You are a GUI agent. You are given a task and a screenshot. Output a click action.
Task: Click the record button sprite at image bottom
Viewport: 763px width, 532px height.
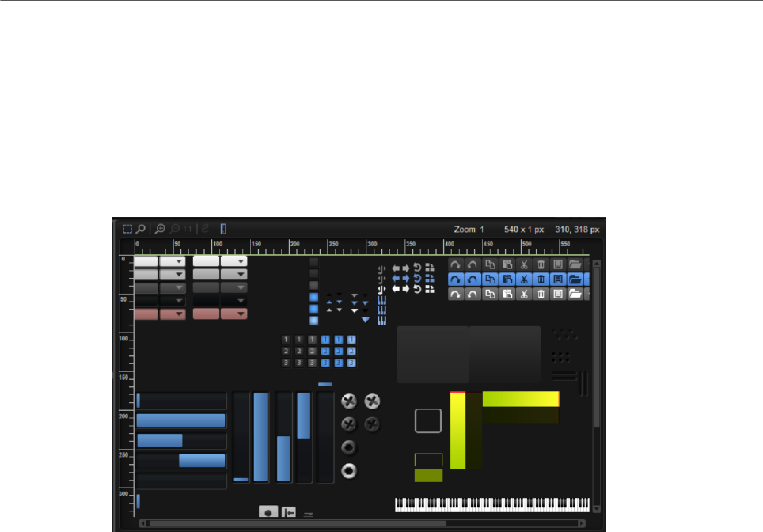click(268, 512)
